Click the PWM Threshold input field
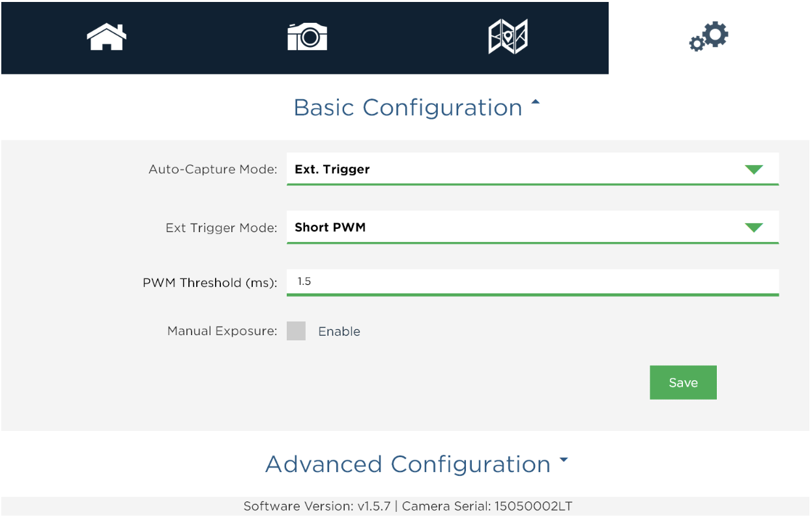 tap(532, 282)
